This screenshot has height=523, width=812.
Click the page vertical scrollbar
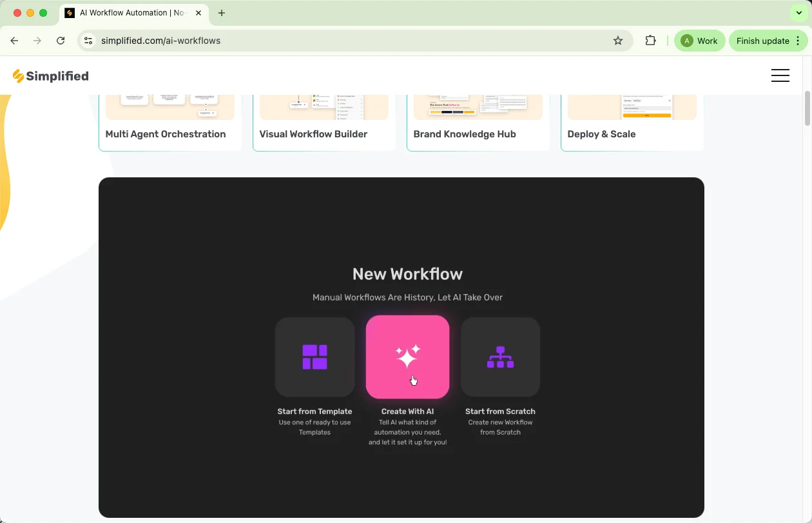click(807, 108)
